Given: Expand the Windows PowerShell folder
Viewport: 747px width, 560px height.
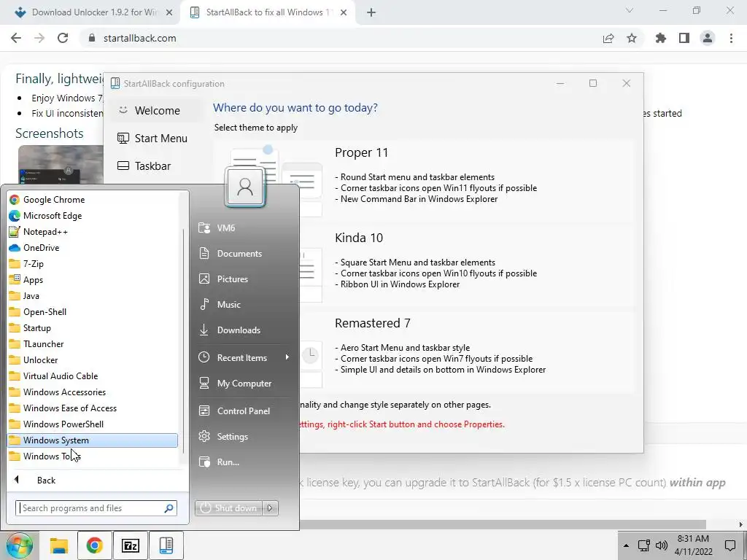Looking at the screenshot, I should click(x=93, y=424).
